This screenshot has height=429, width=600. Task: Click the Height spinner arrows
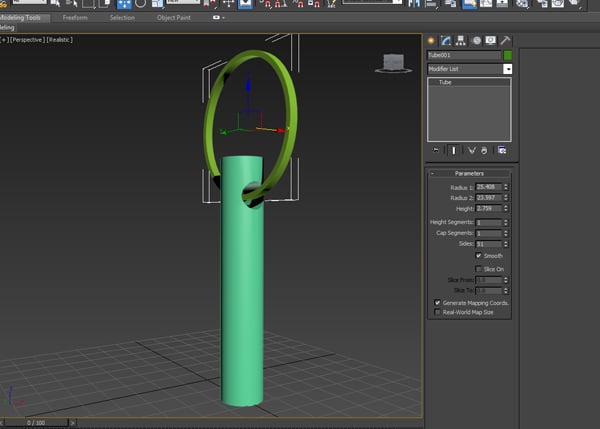[x=506, y=208]
